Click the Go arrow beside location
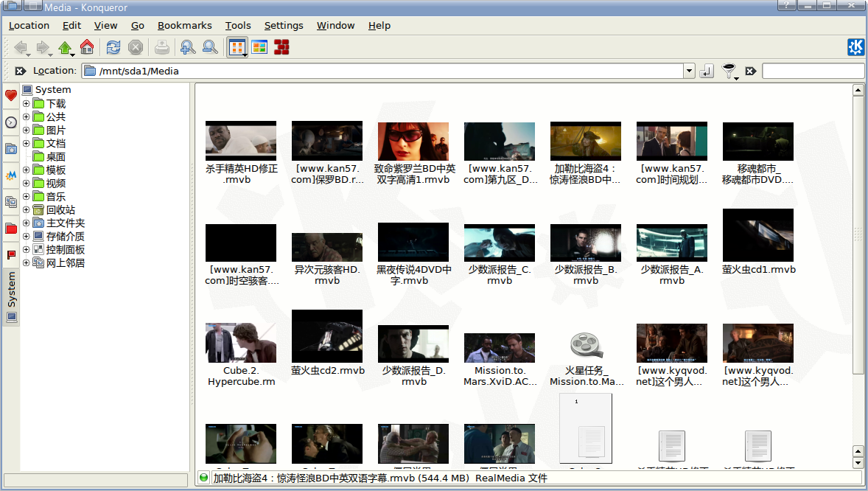The image size is (868, 491). (x=707, y=71)
